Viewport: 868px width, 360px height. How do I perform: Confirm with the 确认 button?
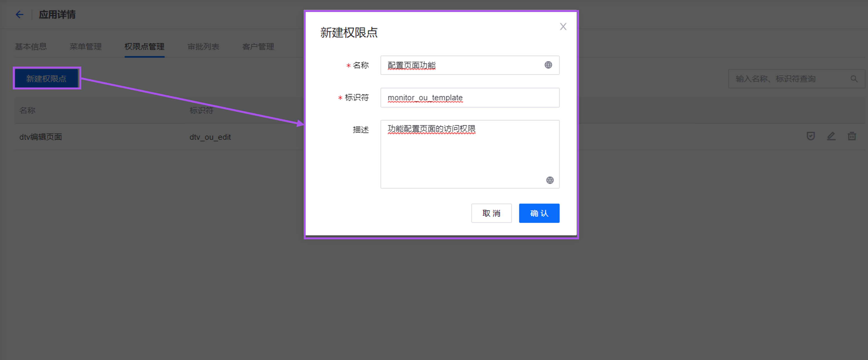[x=539, y=213]
